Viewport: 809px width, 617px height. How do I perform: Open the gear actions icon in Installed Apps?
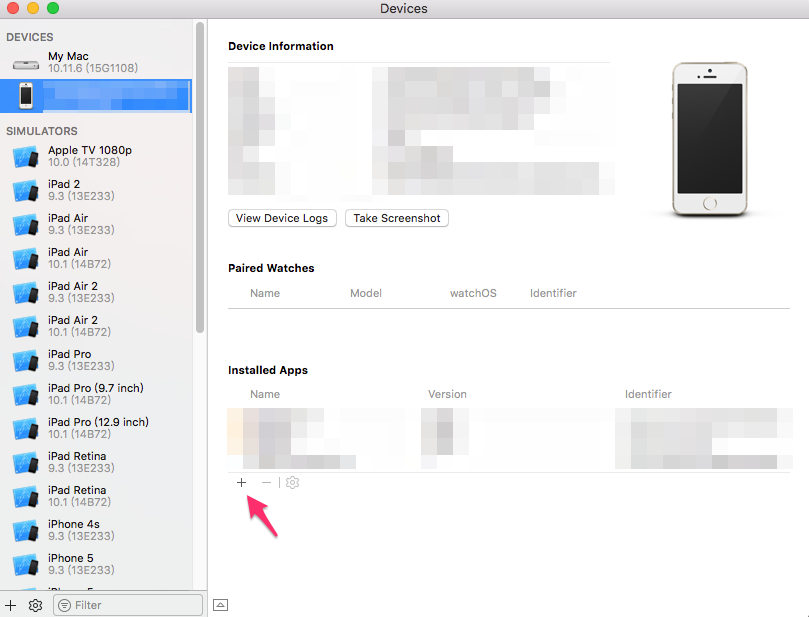pos(291,482)
